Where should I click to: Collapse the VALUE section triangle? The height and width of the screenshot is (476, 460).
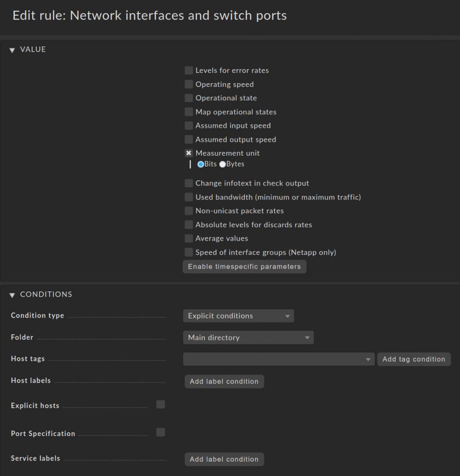[12, 50]
